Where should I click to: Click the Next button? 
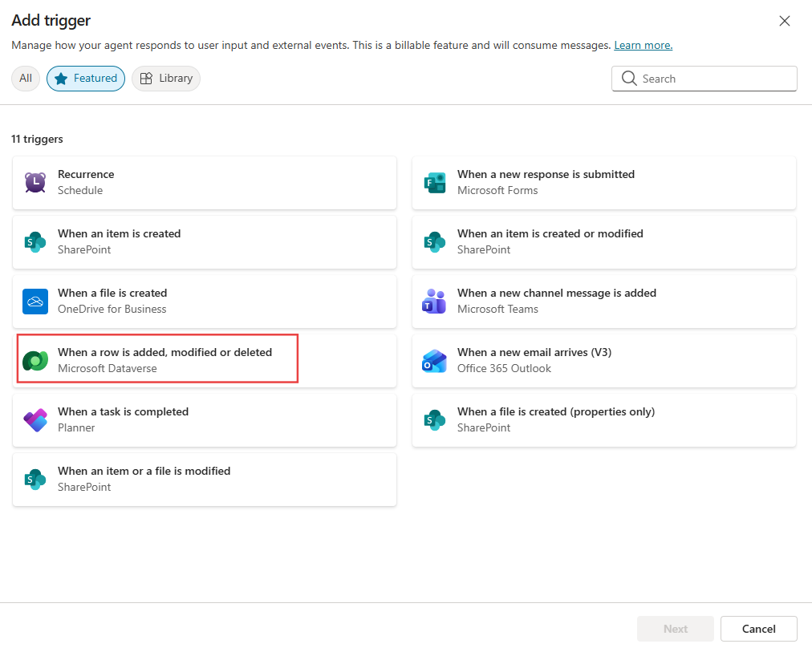point(676,629)
